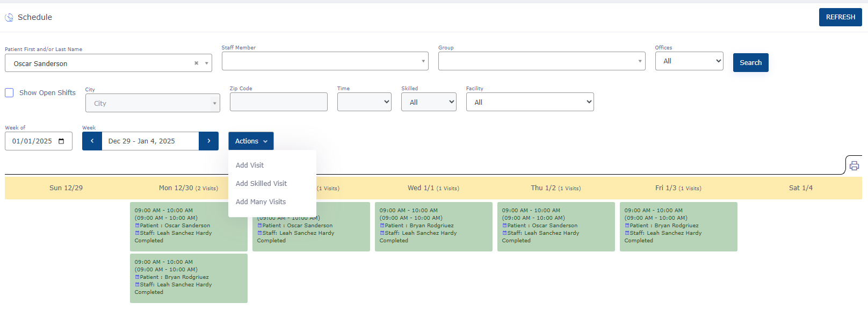Open the City dropdown

tap(153, 103)
